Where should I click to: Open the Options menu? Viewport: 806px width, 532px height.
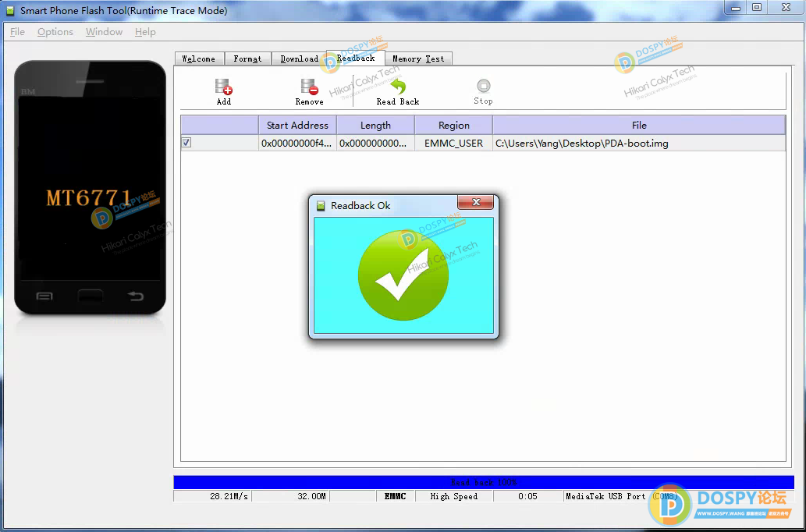(x=55, y=32)
